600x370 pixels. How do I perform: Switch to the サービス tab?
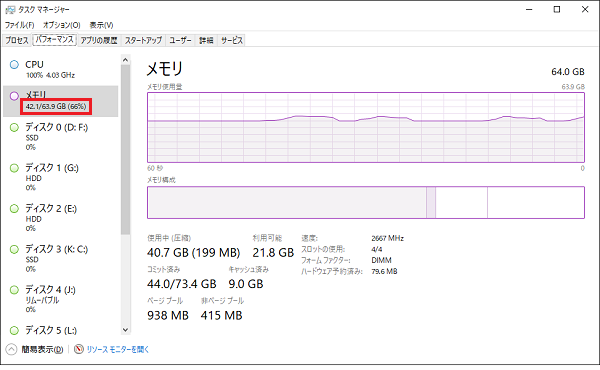click(232, 40)
